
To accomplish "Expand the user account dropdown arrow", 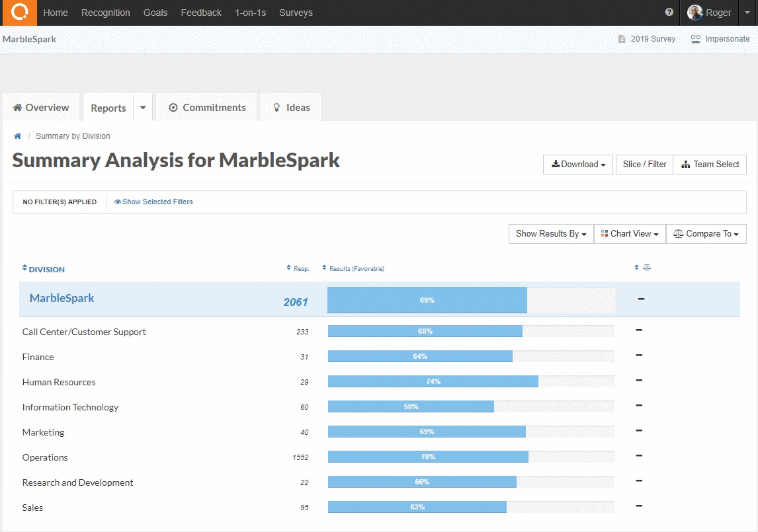I will pyautogui.click(x=747, y=13).
